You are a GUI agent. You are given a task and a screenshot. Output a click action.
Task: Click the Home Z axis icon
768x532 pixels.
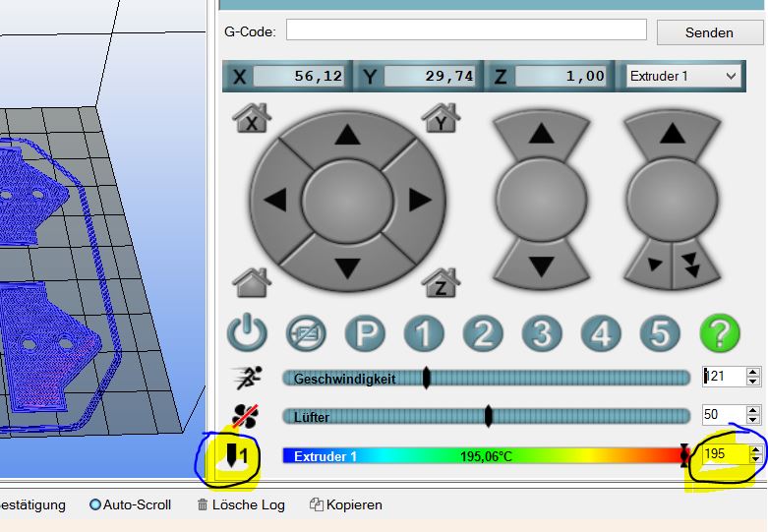[x=441, y=283]
